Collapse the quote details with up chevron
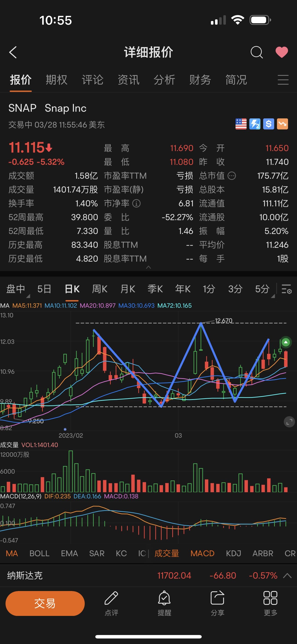 click(x=148, y=267)
